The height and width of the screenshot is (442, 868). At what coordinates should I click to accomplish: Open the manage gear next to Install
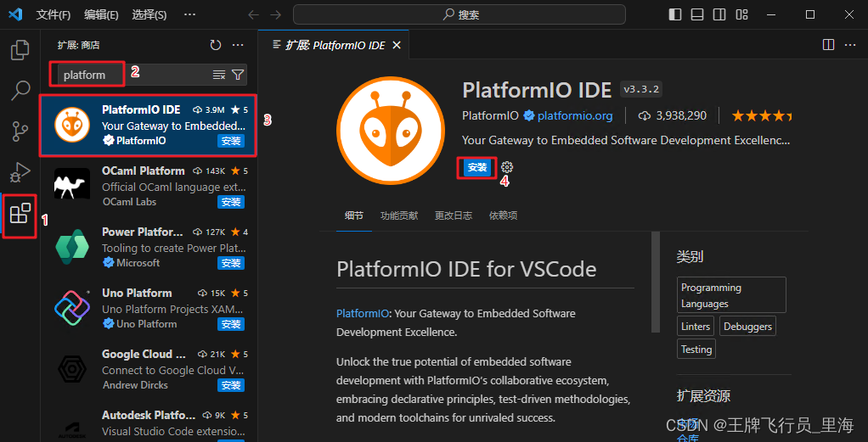coord(506,167)
